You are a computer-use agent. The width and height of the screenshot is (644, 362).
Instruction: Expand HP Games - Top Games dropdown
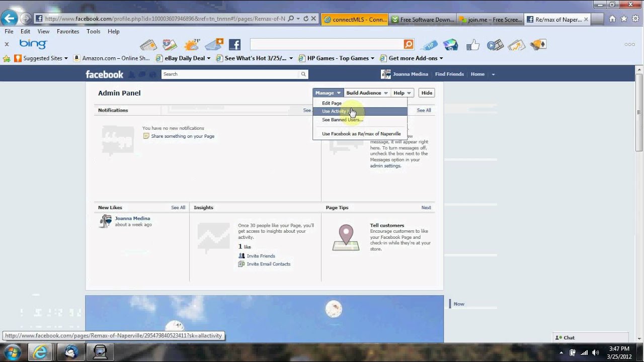(x=372, y=58)
